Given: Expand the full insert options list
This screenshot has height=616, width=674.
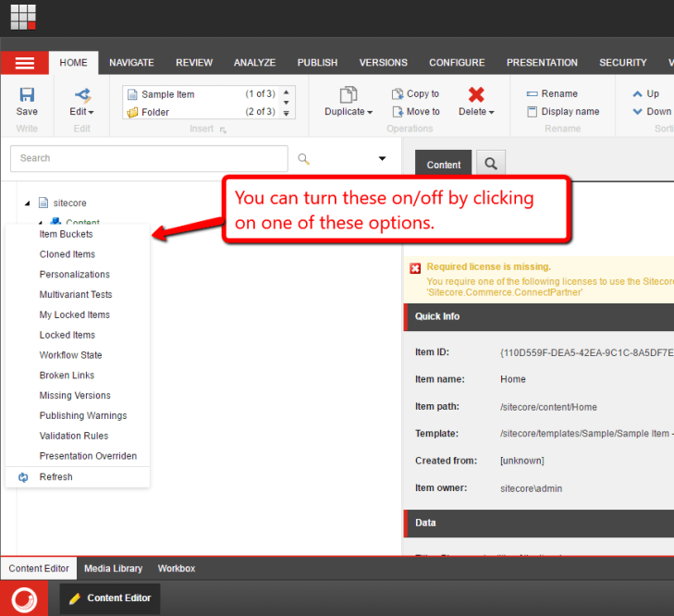Looking at the screenshot, I should [287, 114].
